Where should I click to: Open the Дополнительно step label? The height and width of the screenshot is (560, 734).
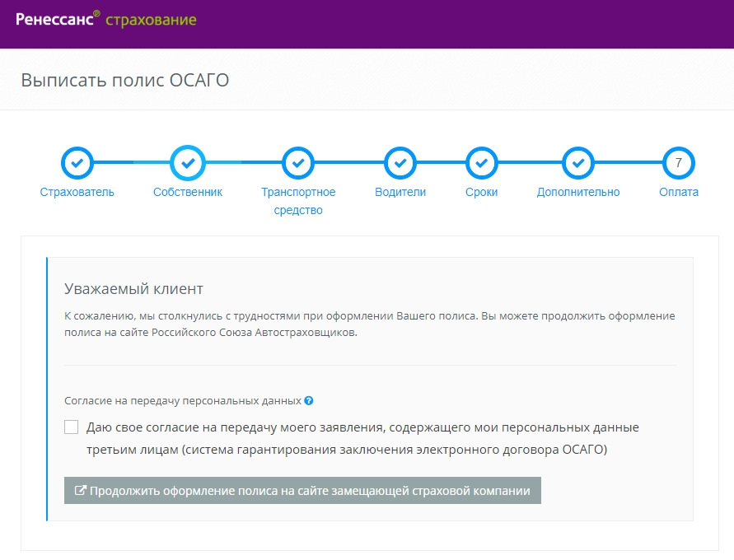(578, 192)
